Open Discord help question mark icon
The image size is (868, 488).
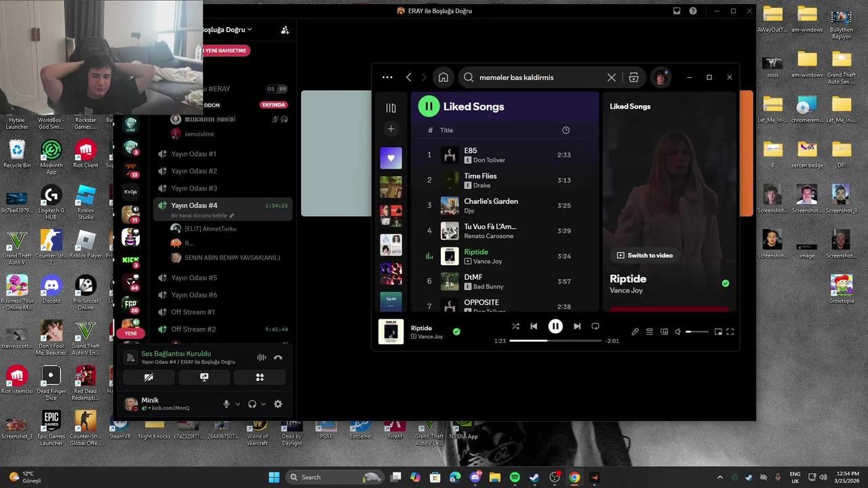692,11
